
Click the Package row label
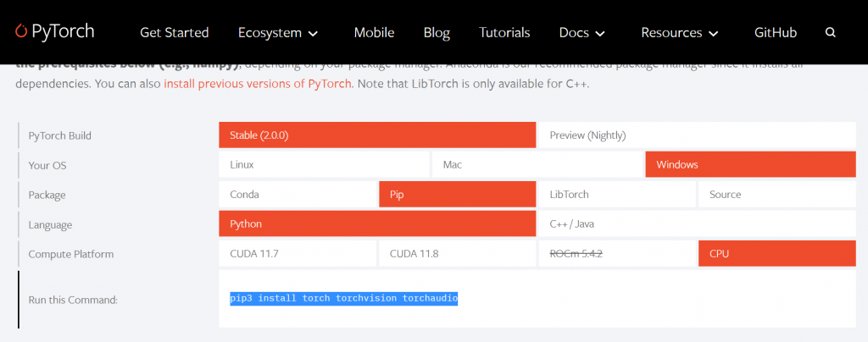click(x=47, y=195)
